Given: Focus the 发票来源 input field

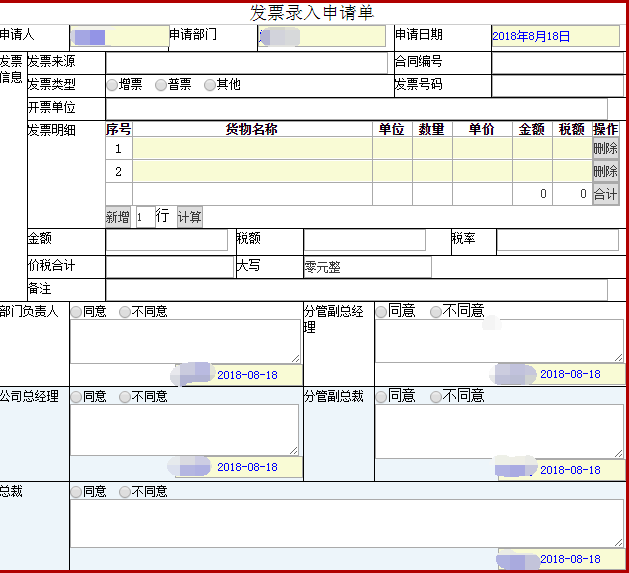Looking at the screenshot, I should [x=246, y=62].
